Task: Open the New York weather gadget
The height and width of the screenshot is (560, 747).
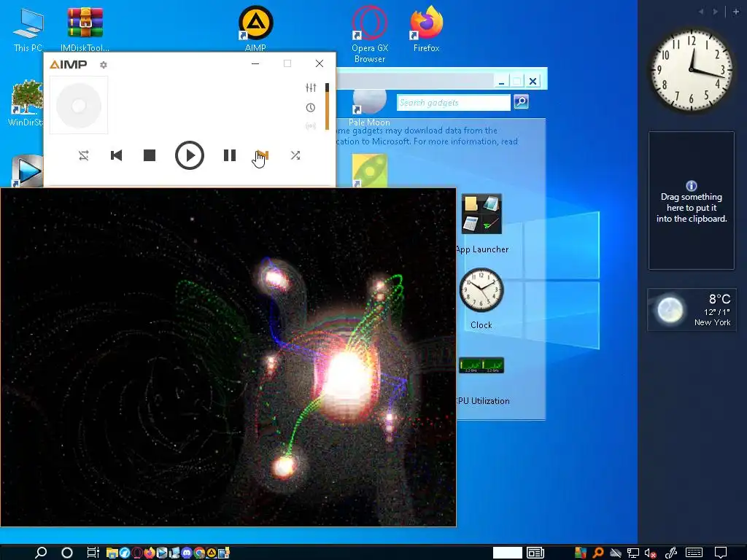Action: click(x=692, y=309)
